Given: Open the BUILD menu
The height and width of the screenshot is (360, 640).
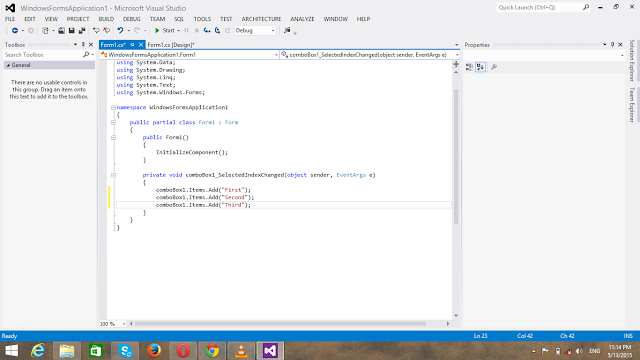Looking at the screenshot, I should pos(106,19).
